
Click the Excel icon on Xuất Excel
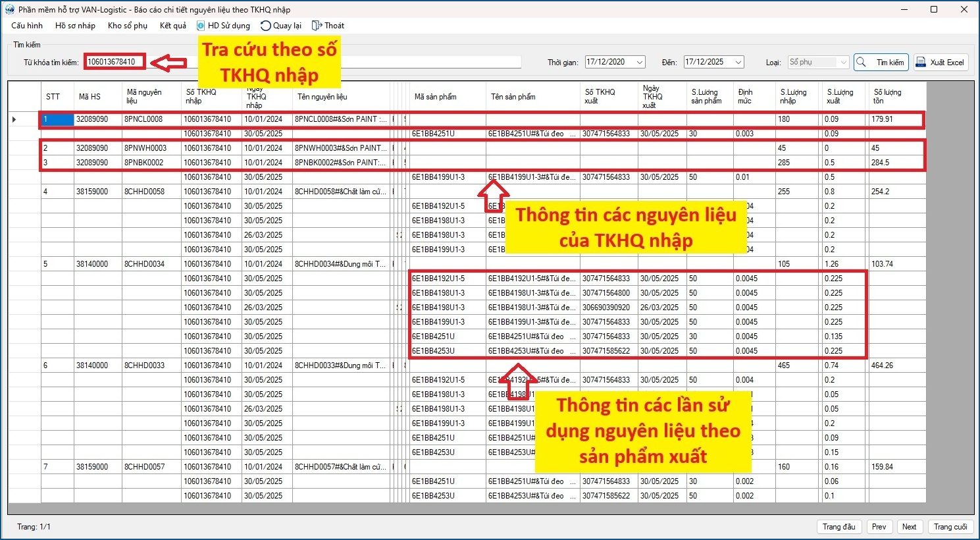click(921, 63)
